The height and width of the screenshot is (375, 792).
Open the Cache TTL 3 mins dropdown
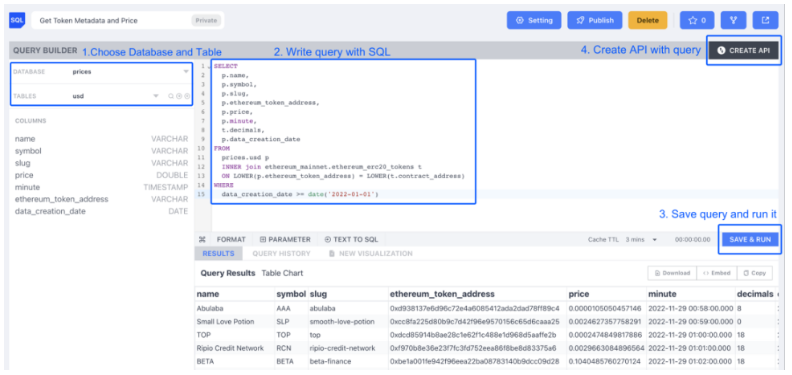coord(641,240)
